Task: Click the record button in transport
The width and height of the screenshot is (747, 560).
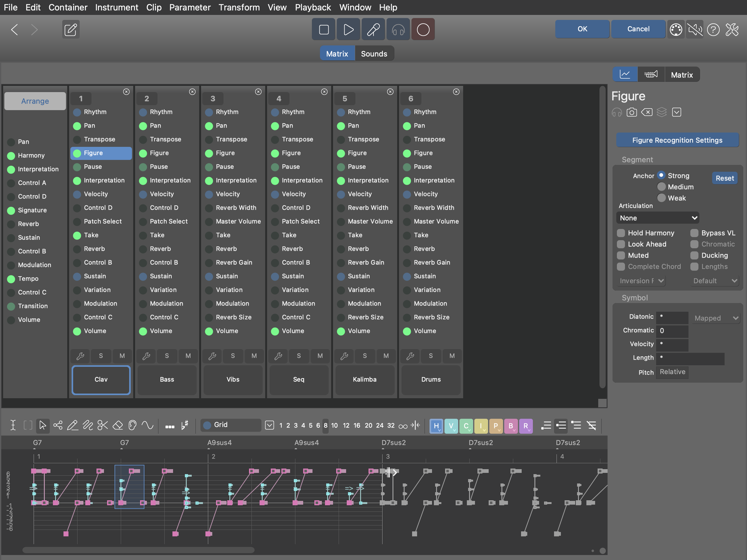Action: pyautogui.click(x=423, y=29)
